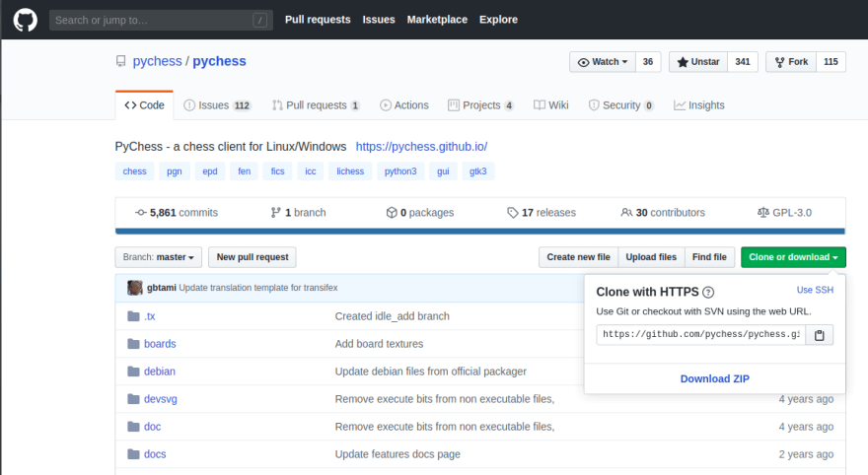Open the Projects tab
This screenshot has width=868, height=475.
(480, 105)
